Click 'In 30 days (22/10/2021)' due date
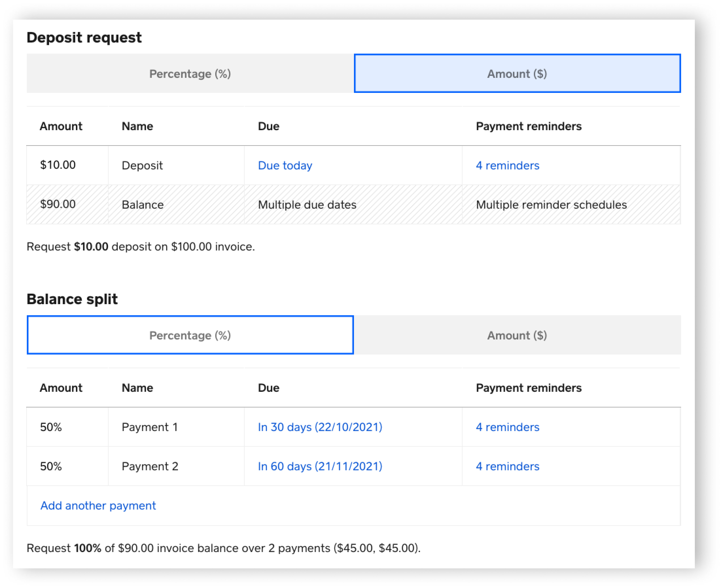The height and width of the screenshot is (588, 721). (320, 427)
